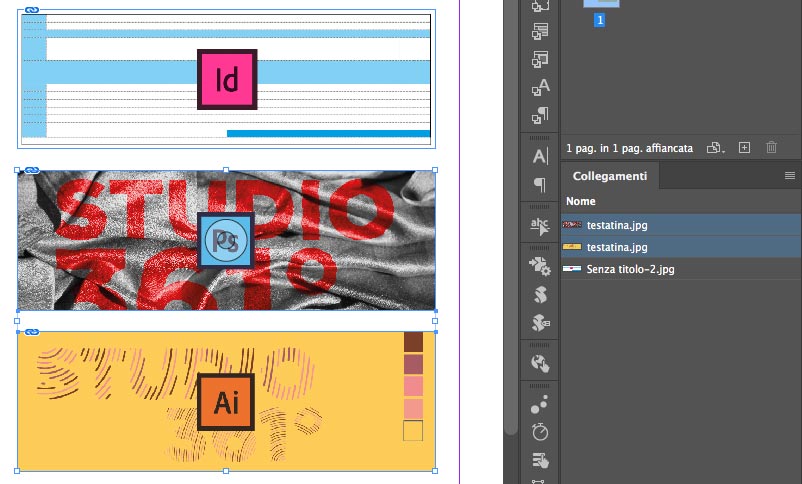Open the edit page size dropdown
The image size is (802, 484).
[x=716, y=148]
